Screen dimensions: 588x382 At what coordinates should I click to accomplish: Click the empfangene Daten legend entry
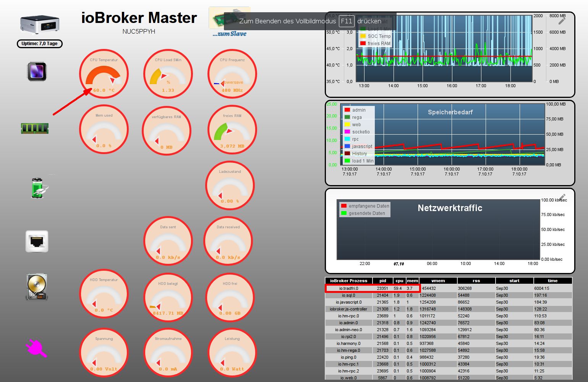tap(365, 206)
